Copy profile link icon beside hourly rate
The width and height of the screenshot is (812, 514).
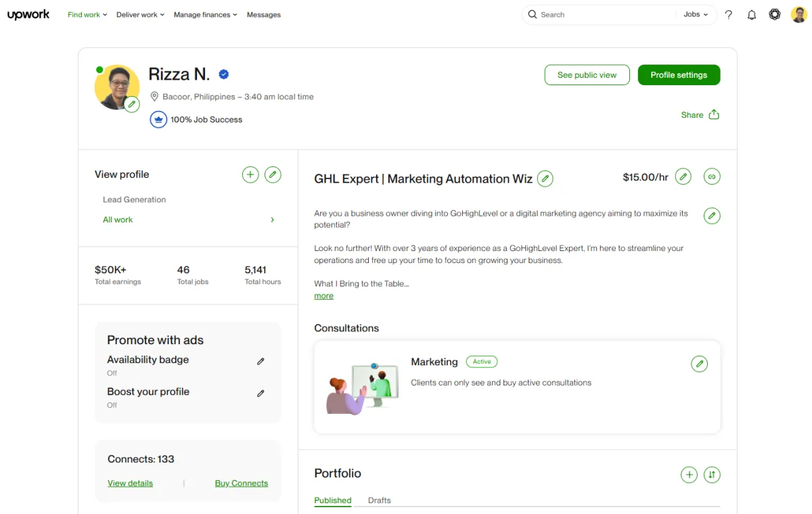coord(712,177)
